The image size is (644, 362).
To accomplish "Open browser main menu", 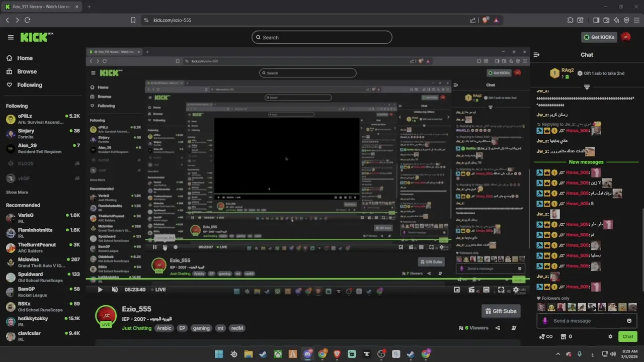I will 636,20.
